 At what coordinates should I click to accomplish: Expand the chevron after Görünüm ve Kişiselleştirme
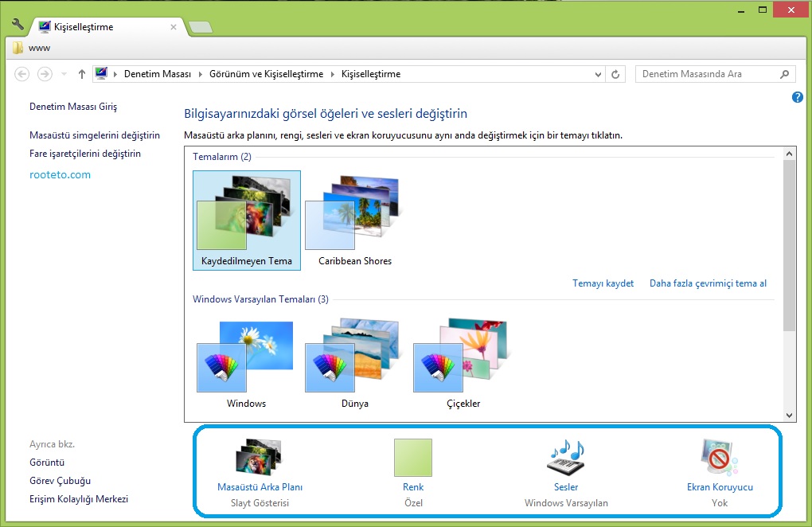(332, 75)
